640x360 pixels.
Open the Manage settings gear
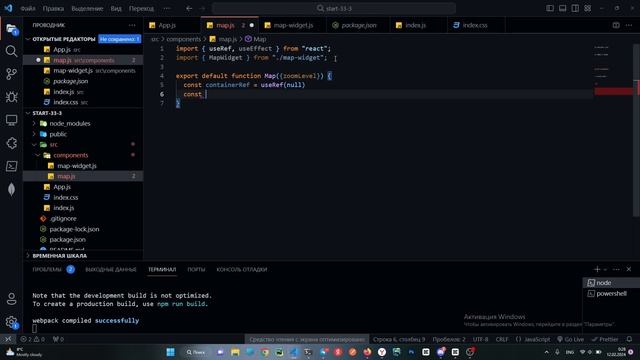[11, 322]
